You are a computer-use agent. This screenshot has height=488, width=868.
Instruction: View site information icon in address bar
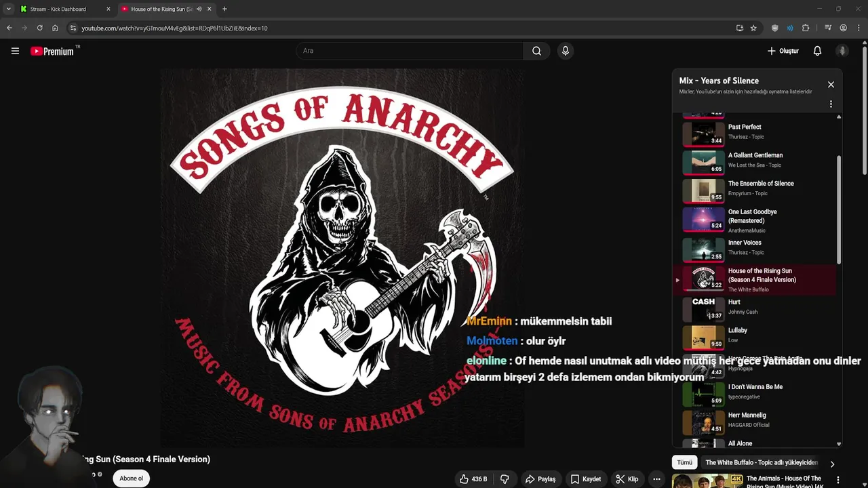[73, 28]
